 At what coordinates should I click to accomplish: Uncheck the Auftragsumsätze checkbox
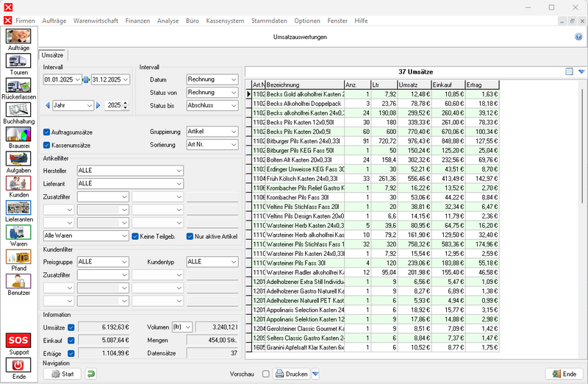tap(47, 132)
